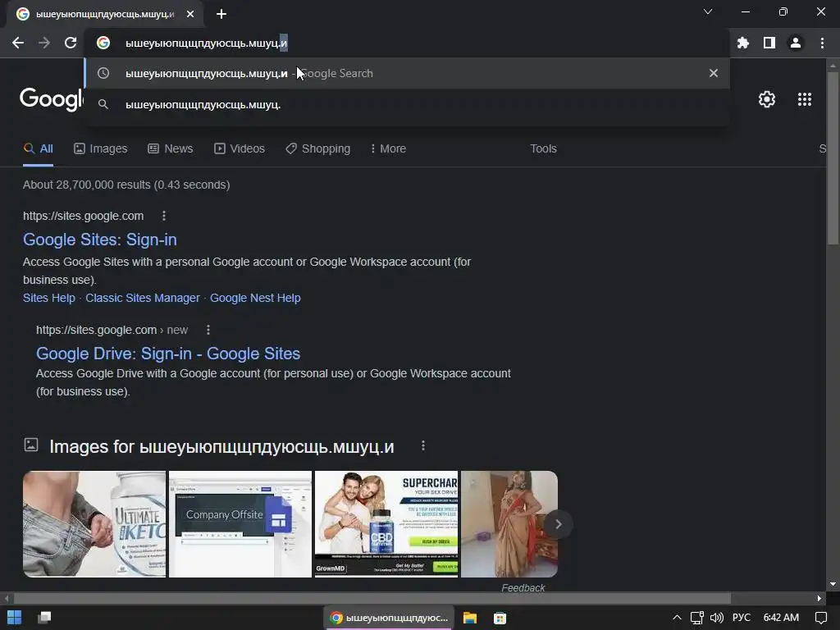
Task: Click the scrollbar down arrow
Action: click(x=833, y=584)
